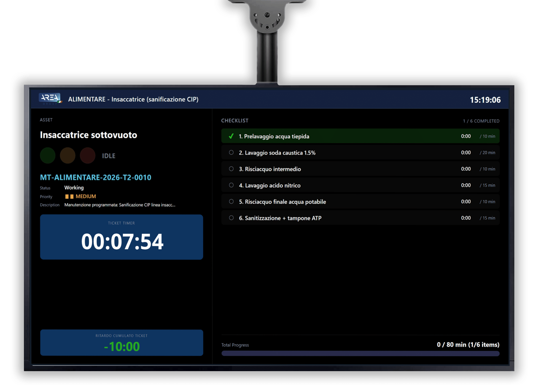Click the ALIMENTARE - Insaccatrice header title
The height and width of the screenshot is (392, 538).
pos(133,99)
